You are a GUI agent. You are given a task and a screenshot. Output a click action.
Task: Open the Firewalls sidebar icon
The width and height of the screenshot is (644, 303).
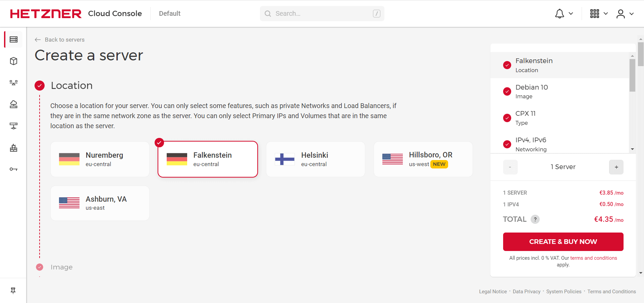click(x=13, y=148)
